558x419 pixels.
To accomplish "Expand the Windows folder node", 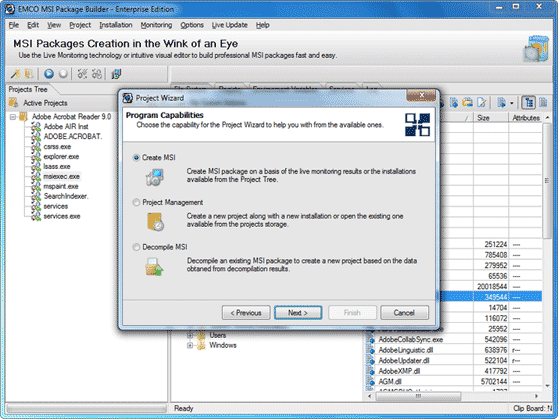I will (190, 345).
